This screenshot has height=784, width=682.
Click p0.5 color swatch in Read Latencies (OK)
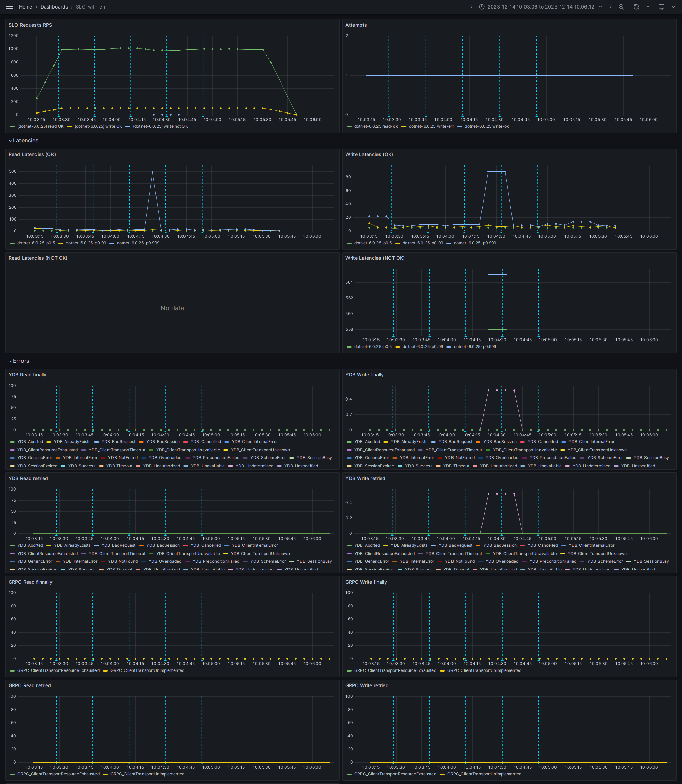pyautogui.click(x=12, y=243)
